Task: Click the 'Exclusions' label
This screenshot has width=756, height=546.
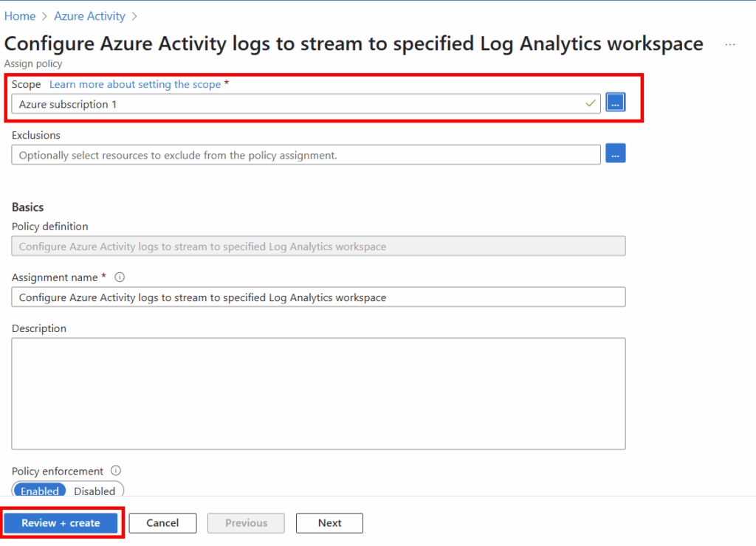Action: [36, 135]
